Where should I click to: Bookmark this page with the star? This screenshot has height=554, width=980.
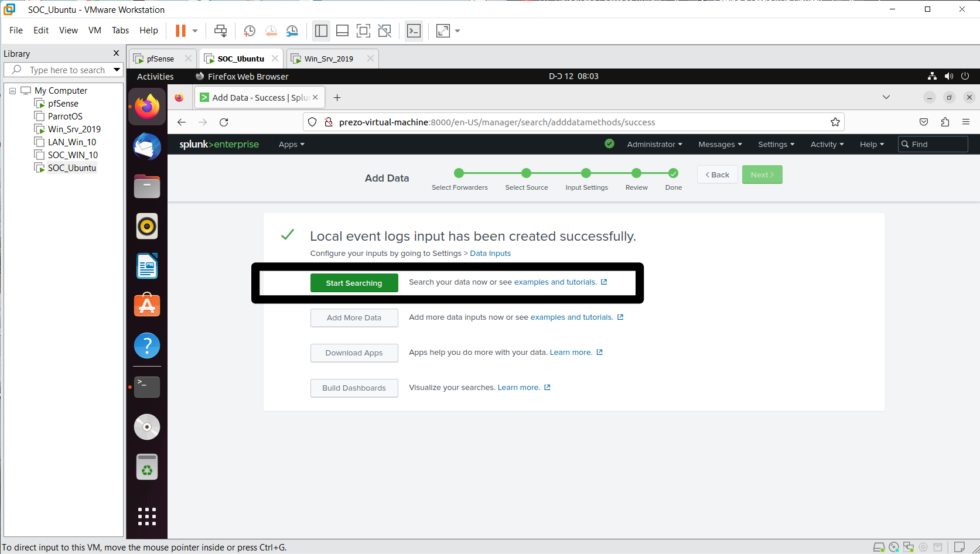point(835,122)
